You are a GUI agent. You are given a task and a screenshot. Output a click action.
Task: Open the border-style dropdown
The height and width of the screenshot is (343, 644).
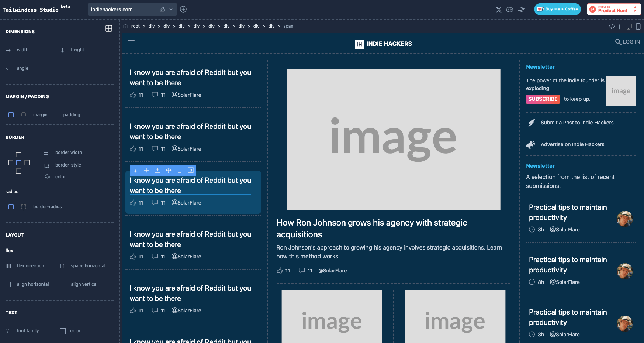click(x=68, y=165)
